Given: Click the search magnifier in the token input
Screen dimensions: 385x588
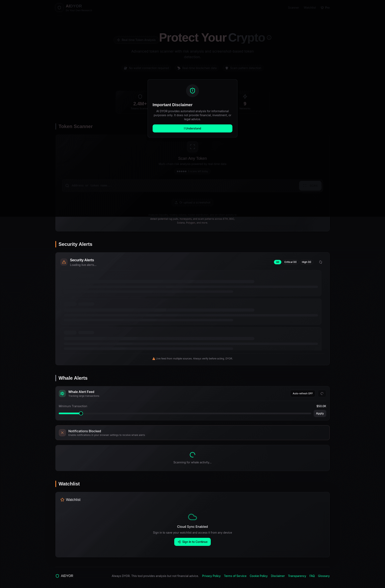Looking at the screenshot, I should (67, 186).
